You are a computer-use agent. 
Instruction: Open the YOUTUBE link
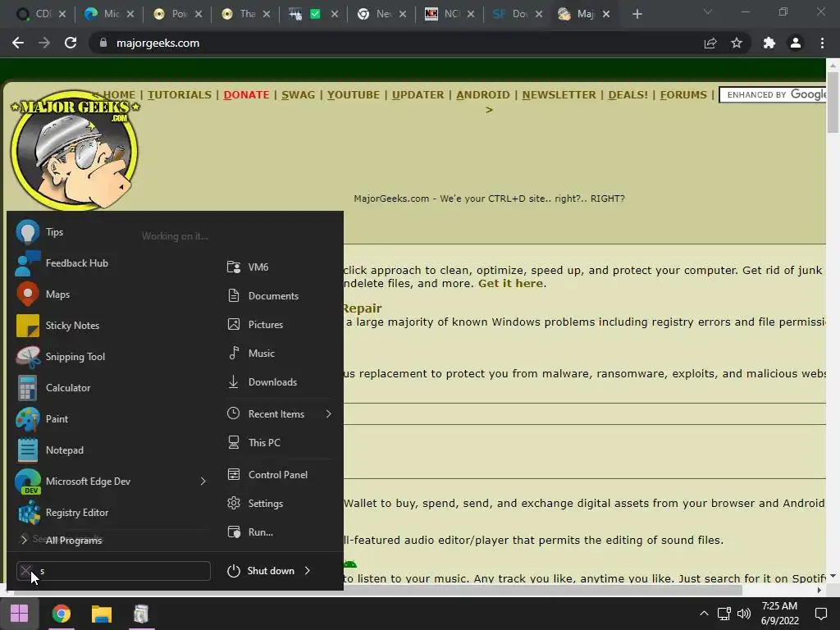click(354, 95)
